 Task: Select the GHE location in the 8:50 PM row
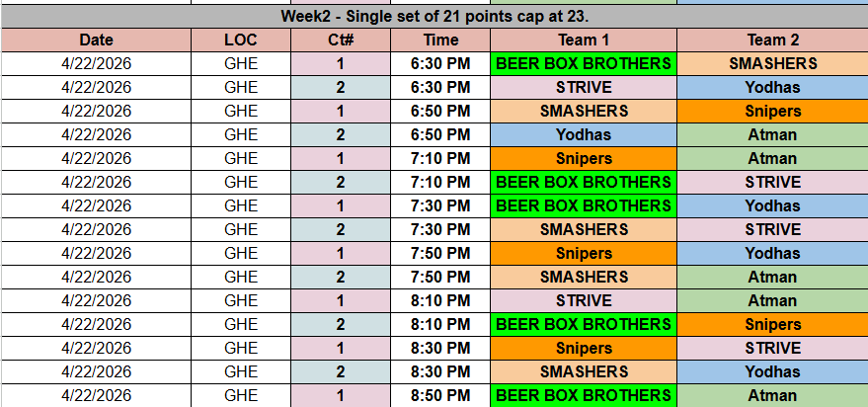click(241, 396)
